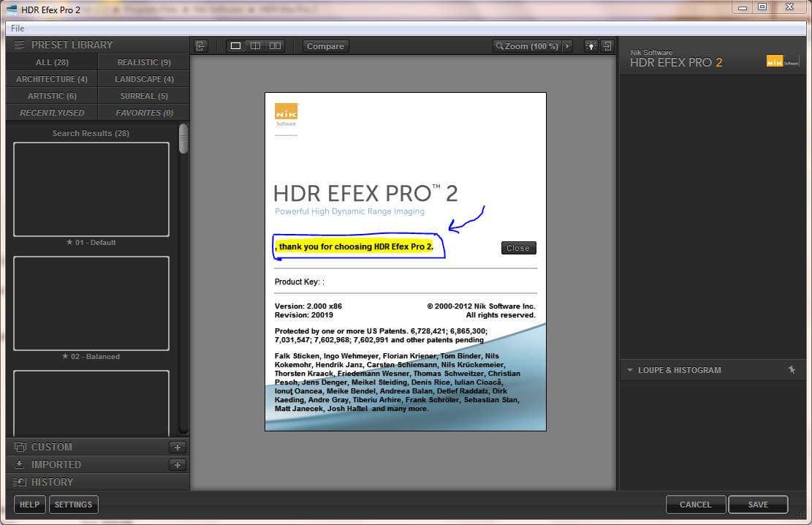
Task: Show RECENTLY USED presets
Action: (x=52, y=113)
